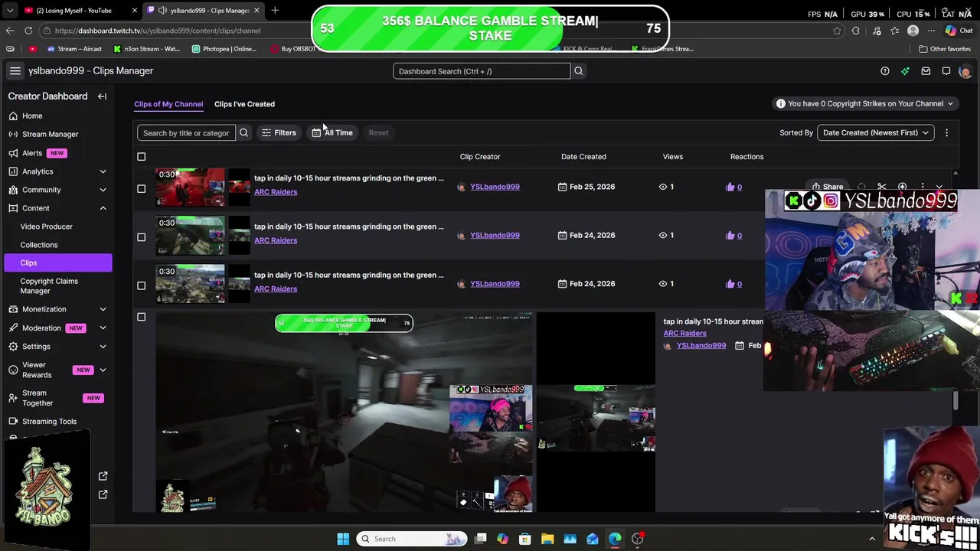Select the Feb 25, 2026 clip checkbox
The image size is (980, 551).
(141, 188)
